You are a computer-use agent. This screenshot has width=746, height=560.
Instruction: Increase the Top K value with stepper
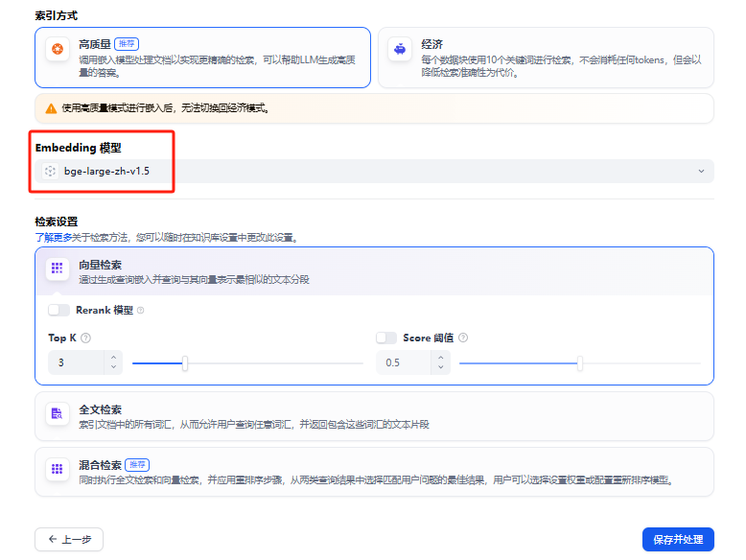[x=114, y=358]
